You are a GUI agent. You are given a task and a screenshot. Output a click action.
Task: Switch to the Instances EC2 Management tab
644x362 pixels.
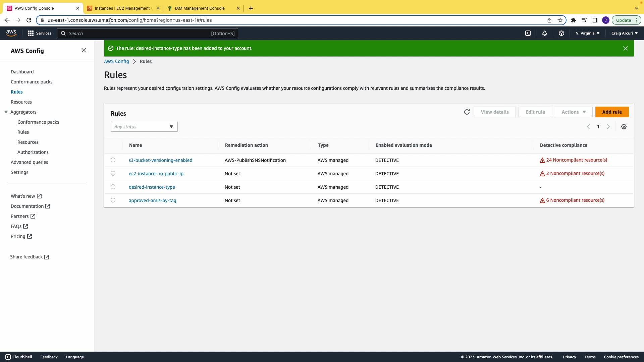point(123,8)
